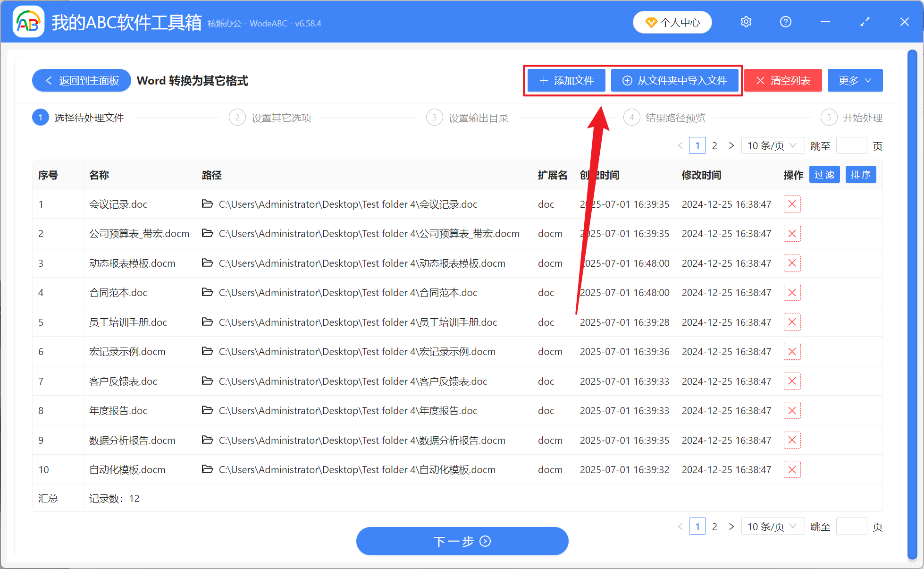Click the help question mark icon

pos(785,22)
